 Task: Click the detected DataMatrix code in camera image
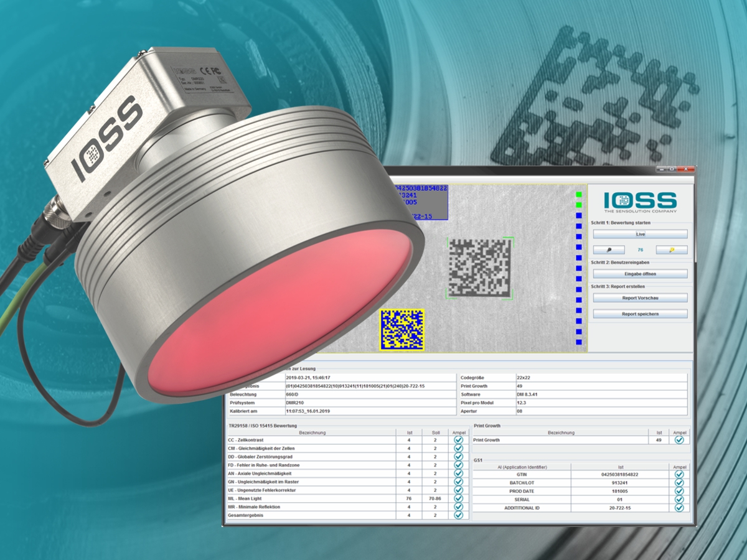coord(479,268)
